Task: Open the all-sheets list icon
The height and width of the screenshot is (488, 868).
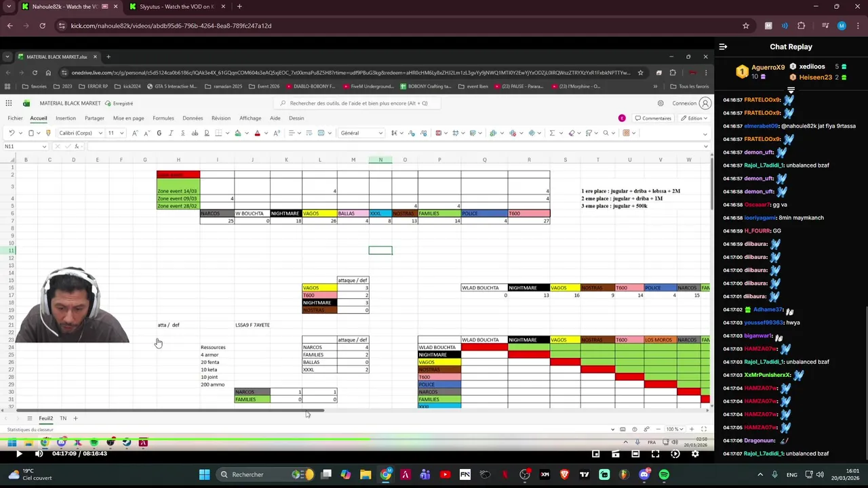Action: pyautogui.click(x=29, y=418)
